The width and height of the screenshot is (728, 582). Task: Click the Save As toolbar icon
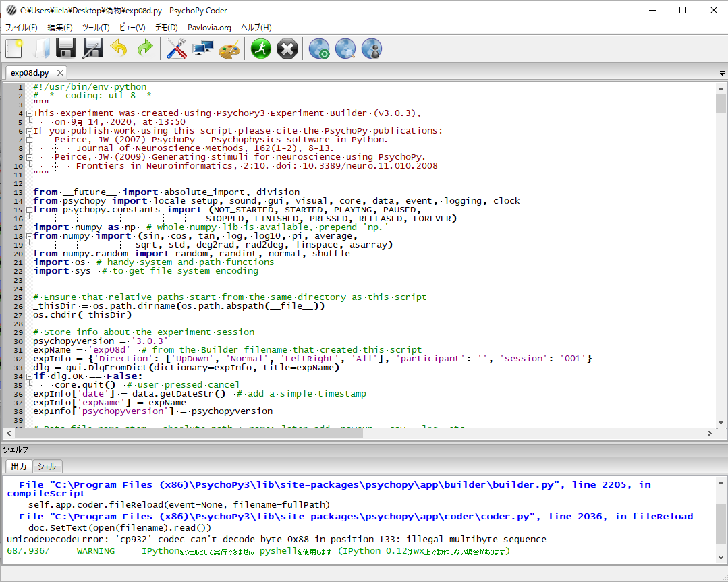pos(92,49)
